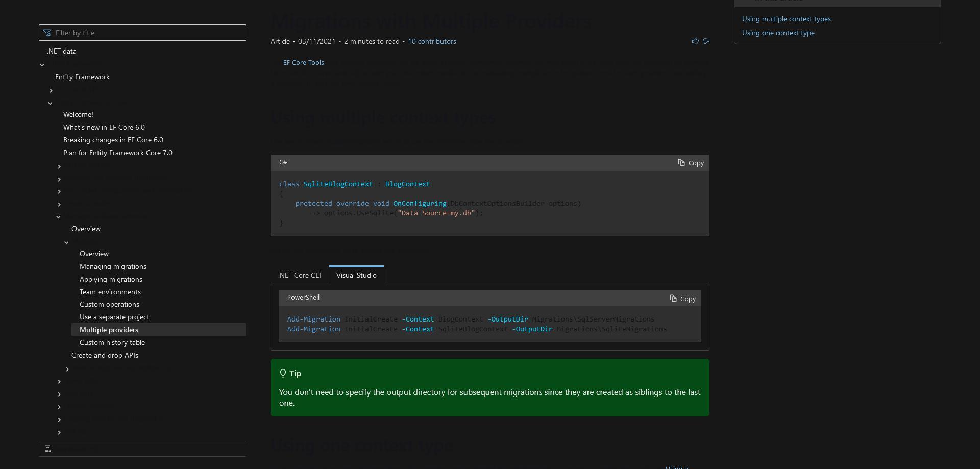Jump to Using one context type section
Screen dimensions: 980x469
(778, 33)
